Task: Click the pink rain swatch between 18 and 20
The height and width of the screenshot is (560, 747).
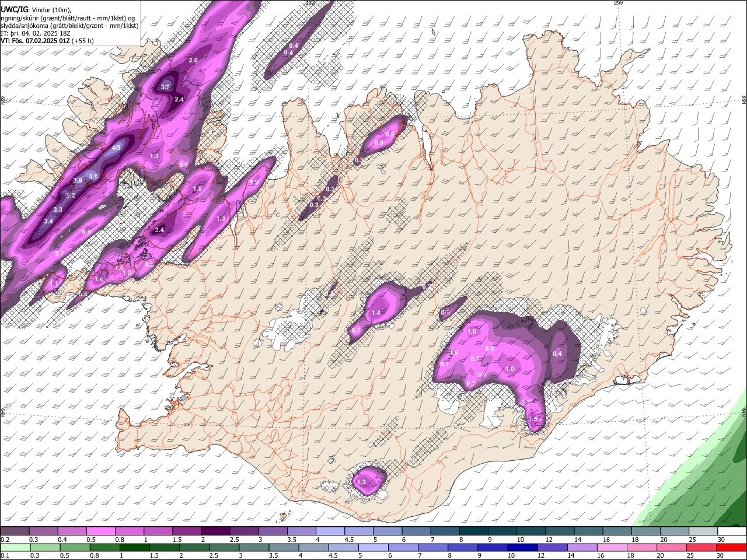Action: point(642,547)
